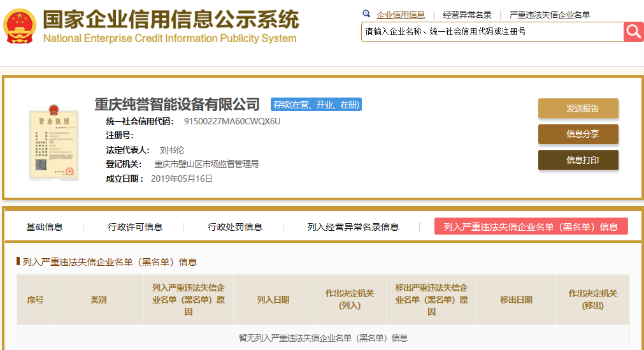Click the section heading above the blacklist table
Viewport: 644px width, 350px height.
click(x=110, y=262)
